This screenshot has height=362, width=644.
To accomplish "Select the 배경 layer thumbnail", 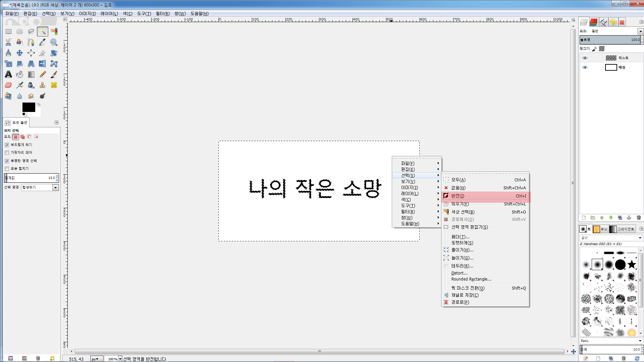I will tap(611, 67).
